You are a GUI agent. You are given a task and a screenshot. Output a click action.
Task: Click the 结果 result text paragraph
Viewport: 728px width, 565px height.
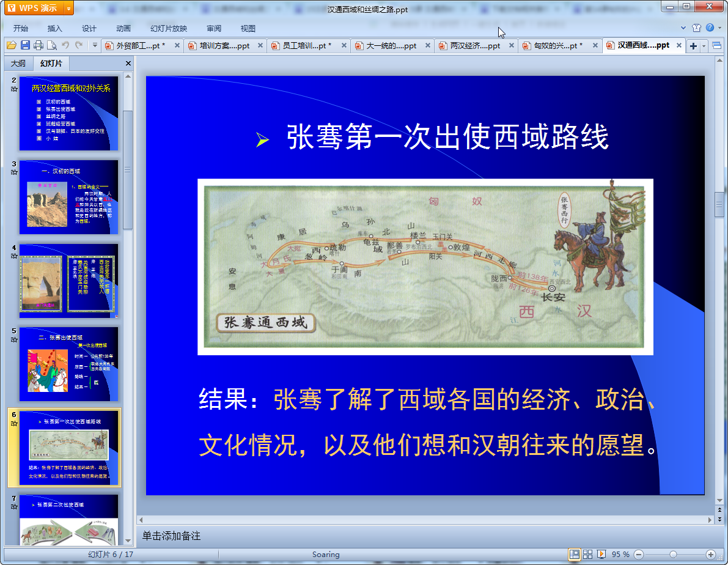(x=427, y=421)
